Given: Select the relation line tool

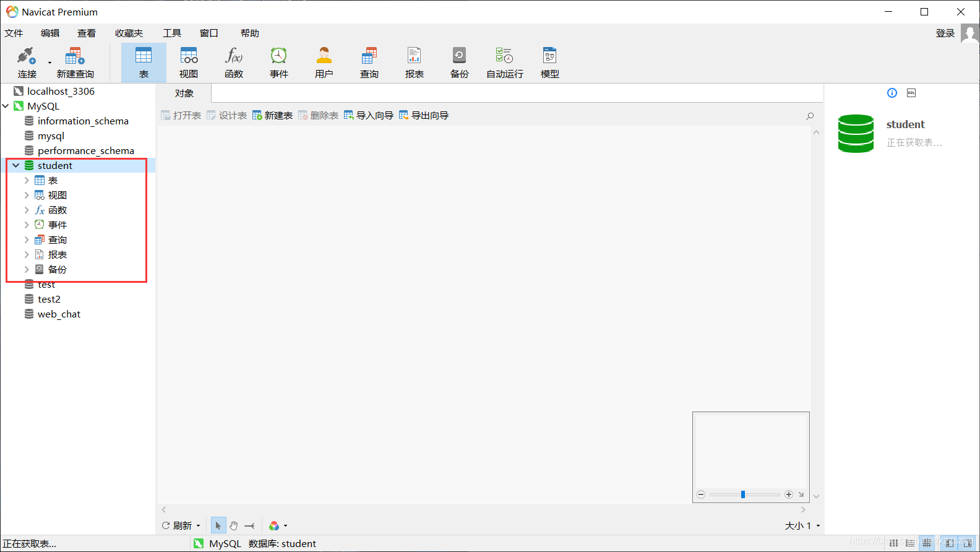Looking at the screenshot, I should pyautogui.click(x=249, y=526).
